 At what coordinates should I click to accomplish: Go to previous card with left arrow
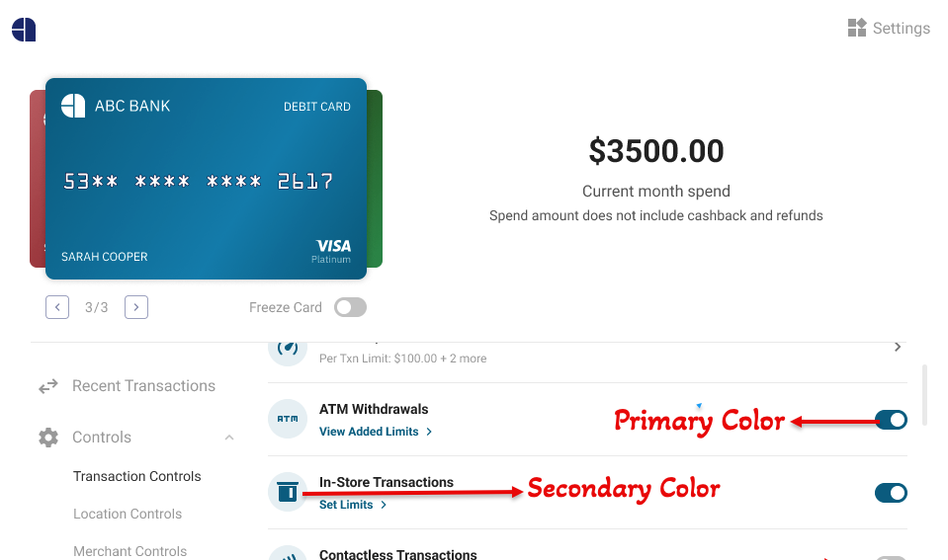[x=57, y=307]
